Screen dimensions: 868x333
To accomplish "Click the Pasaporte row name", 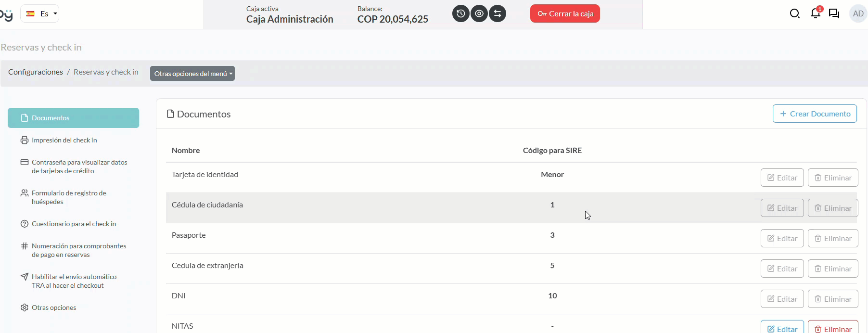I will (189, 235).
